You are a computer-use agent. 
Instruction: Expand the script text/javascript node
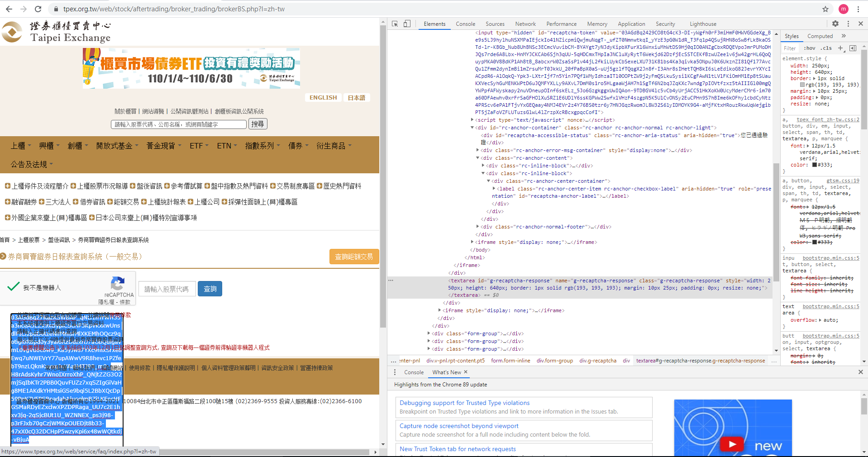[472, 120]
